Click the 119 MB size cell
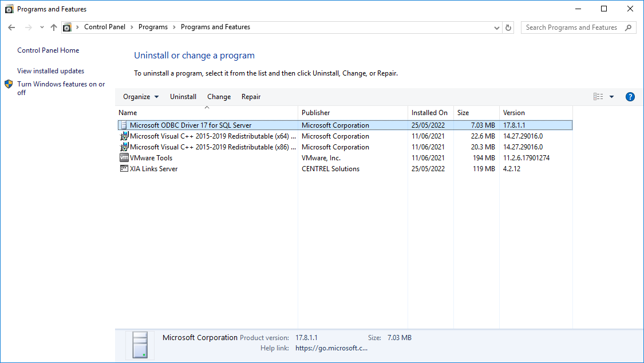Screen dimensions: 644x363 484,169
